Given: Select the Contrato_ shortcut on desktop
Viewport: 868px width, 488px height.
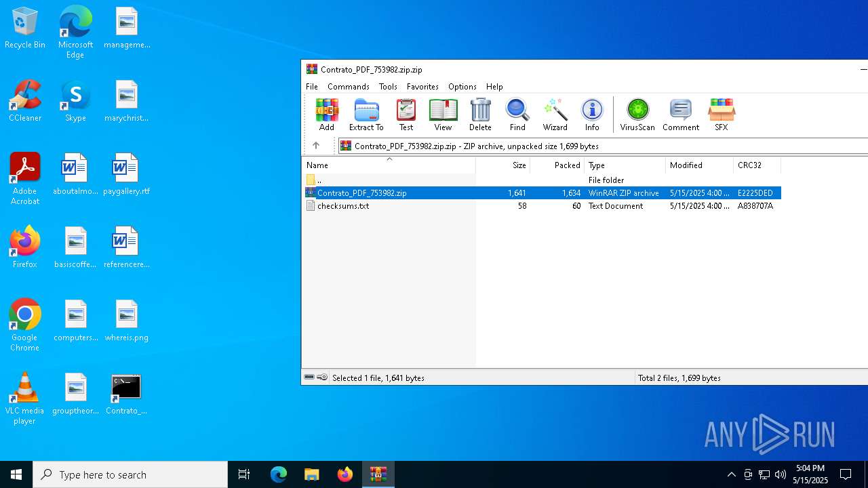Looking at the screenshot, I should coord(126,394).
